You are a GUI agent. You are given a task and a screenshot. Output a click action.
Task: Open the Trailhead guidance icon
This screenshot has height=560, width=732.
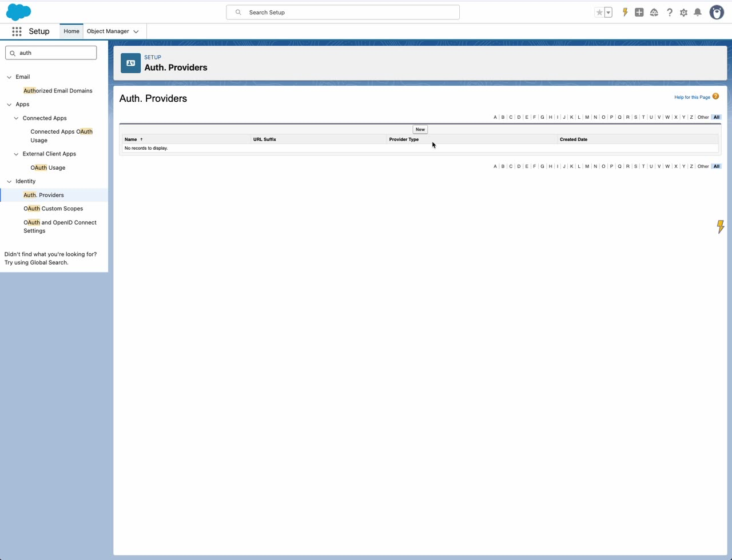pos(654,12)
